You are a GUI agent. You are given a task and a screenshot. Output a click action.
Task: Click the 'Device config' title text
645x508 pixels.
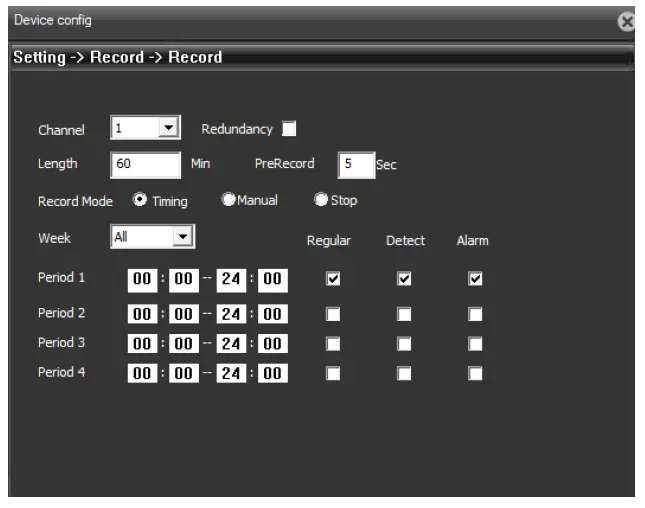[x=53, y=20]
